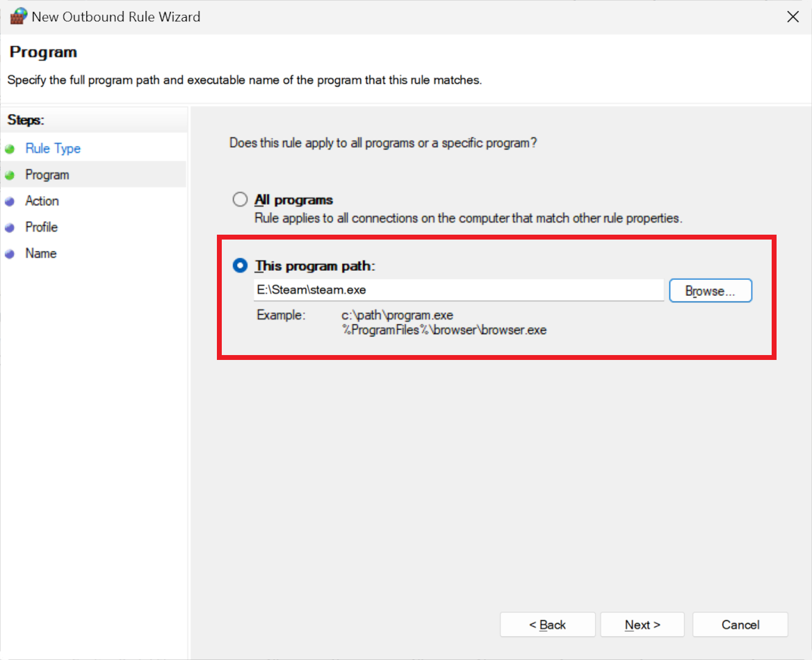Image resolution: width=812 pixels, height=660 pixels.
Task: Click the green bullet beside Program step
Action: (x=10, y=175)
